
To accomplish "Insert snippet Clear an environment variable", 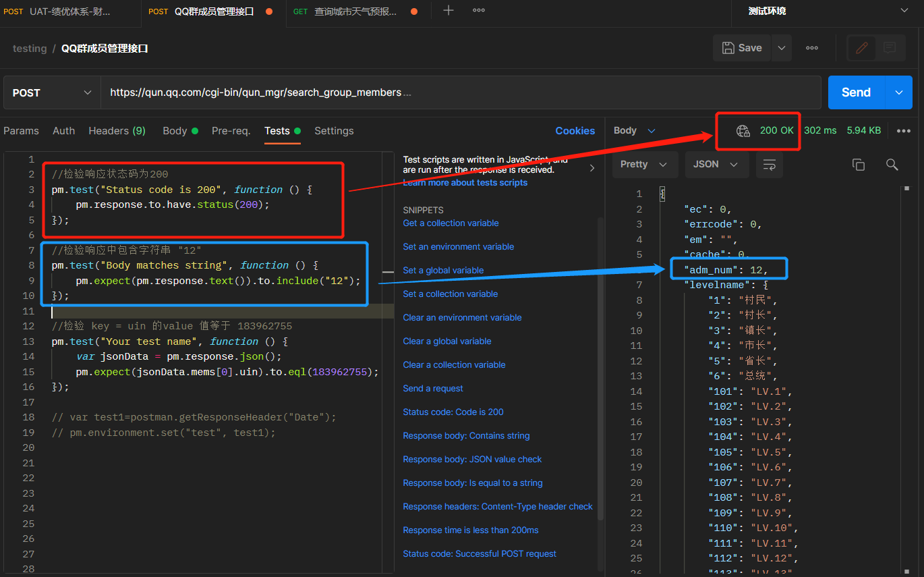I will point(462,318).
